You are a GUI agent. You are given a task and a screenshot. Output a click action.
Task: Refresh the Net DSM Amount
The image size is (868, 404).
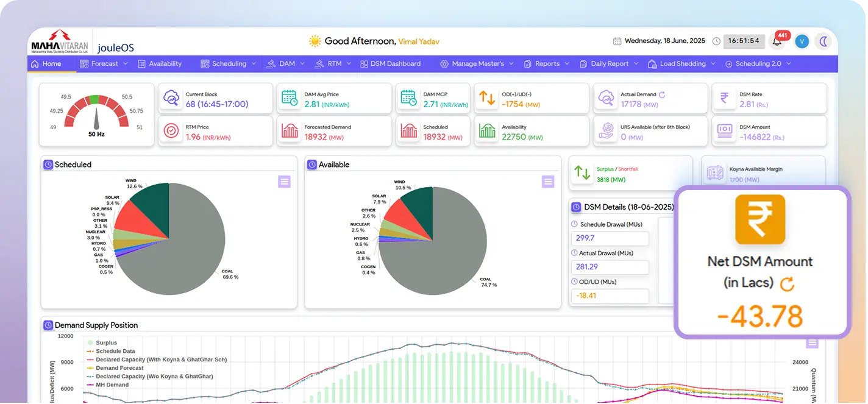pyautogui.click(x=788, y=283)
